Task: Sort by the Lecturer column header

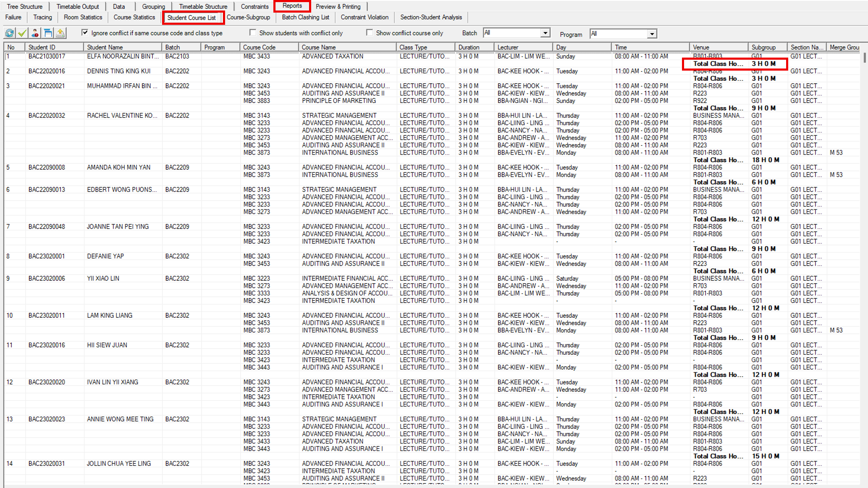Action: pyautogui.click(x=524, y=47)
